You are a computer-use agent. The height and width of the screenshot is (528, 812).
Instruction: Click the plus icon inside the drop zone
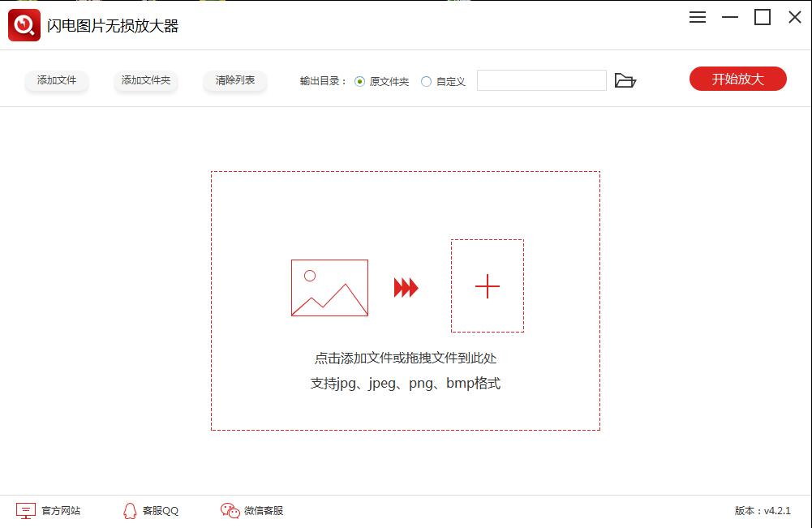click(487, 286)
